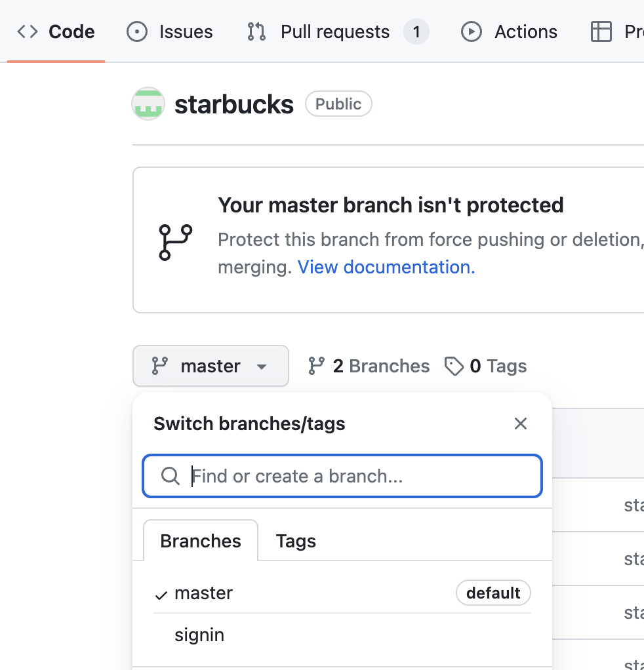Switch to the Actions tab

509,32
